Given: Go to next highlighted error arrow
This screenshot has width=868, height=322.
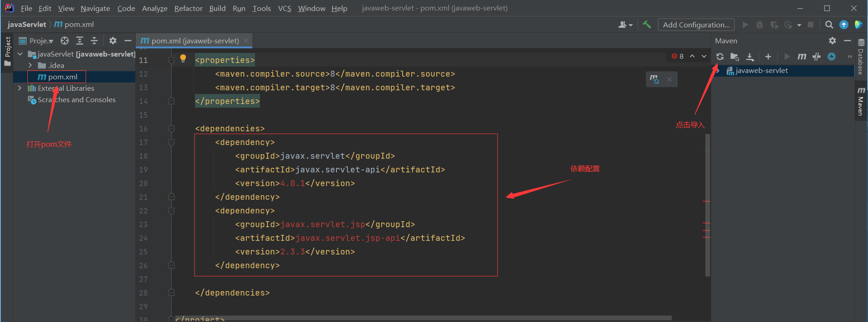Looking at the screenshot, I should point(704,56).
